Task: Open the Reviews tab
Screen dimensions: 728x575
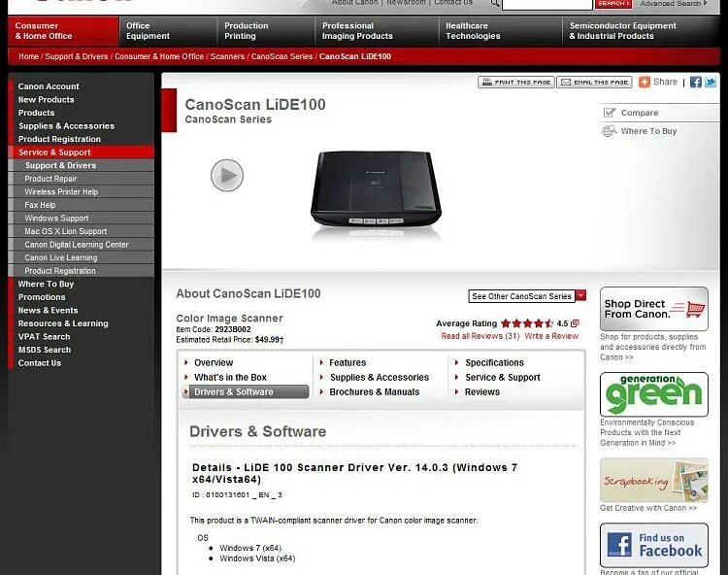Action: 482,392
